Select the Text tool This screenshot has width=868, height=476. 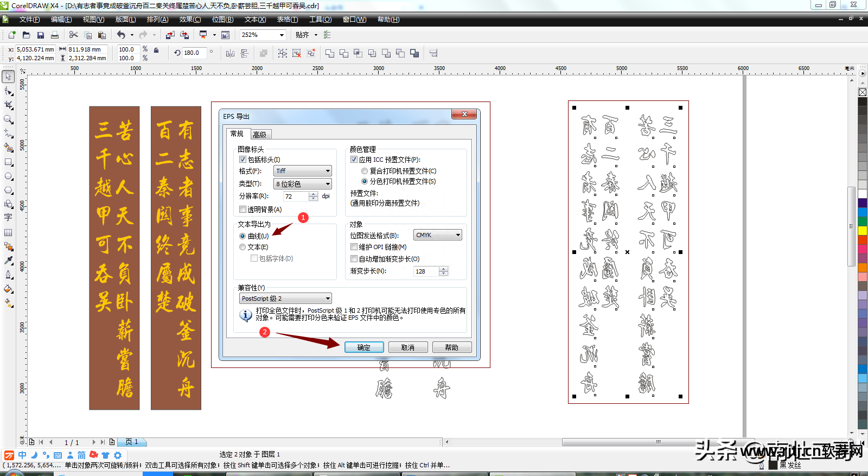[x=8, y=218]
